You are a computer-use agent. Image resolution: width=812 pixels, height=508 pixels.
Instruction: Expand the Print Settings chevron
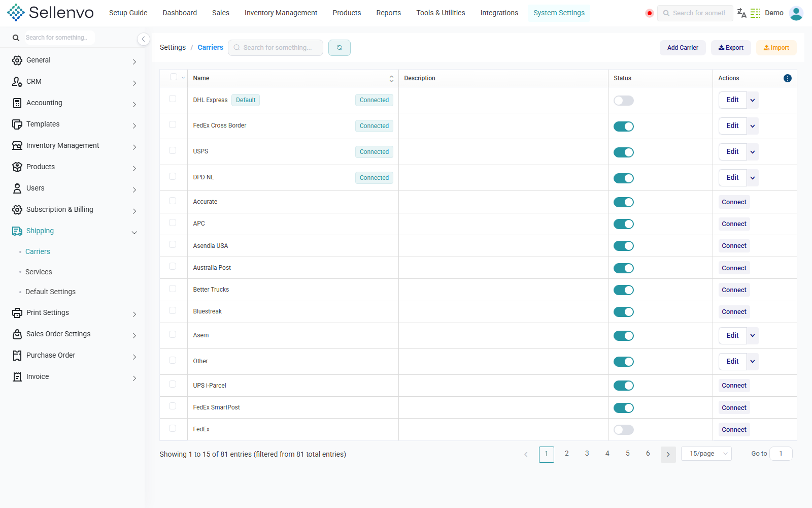tap(134, 314)
